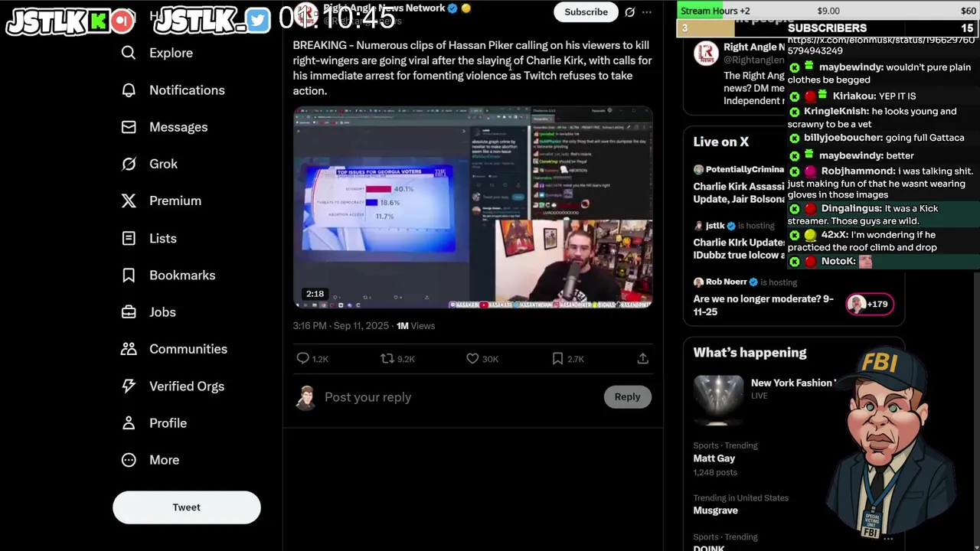The image size is (980, 551).
Task: Click the Explore magnifier icon
Action: (129, 53)
